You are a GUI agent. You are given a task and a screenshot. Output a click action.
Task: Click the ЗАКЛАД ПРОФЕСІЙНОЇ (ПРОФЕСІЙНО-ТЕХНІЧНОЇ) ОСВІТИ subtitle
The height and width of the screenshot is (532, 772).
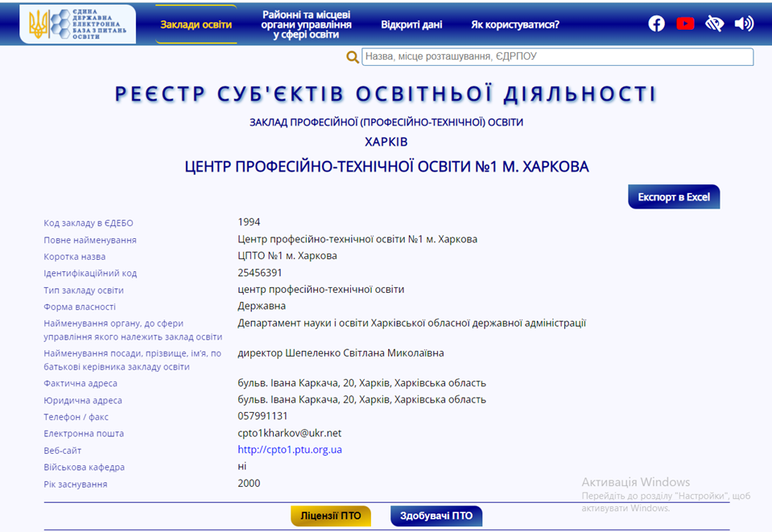point(386,122)
